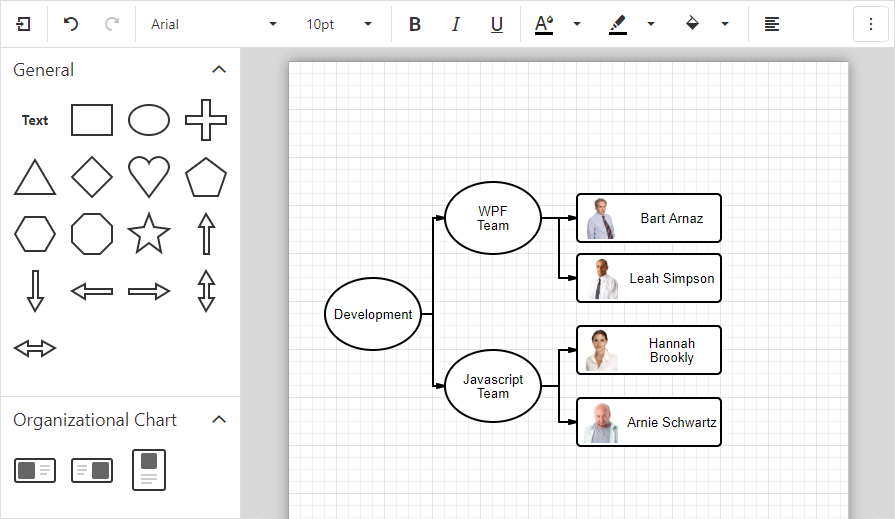Select the Text shape in General

(x=35, y=120)
